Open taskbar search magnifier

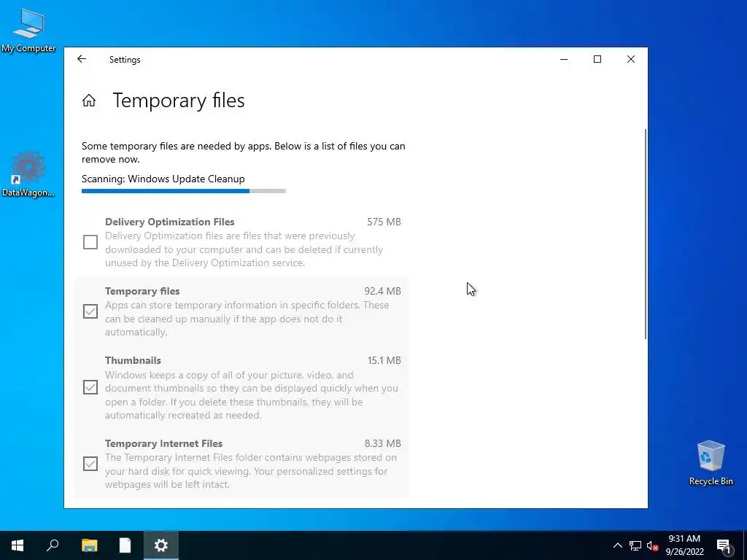click(x=53, y=545)
